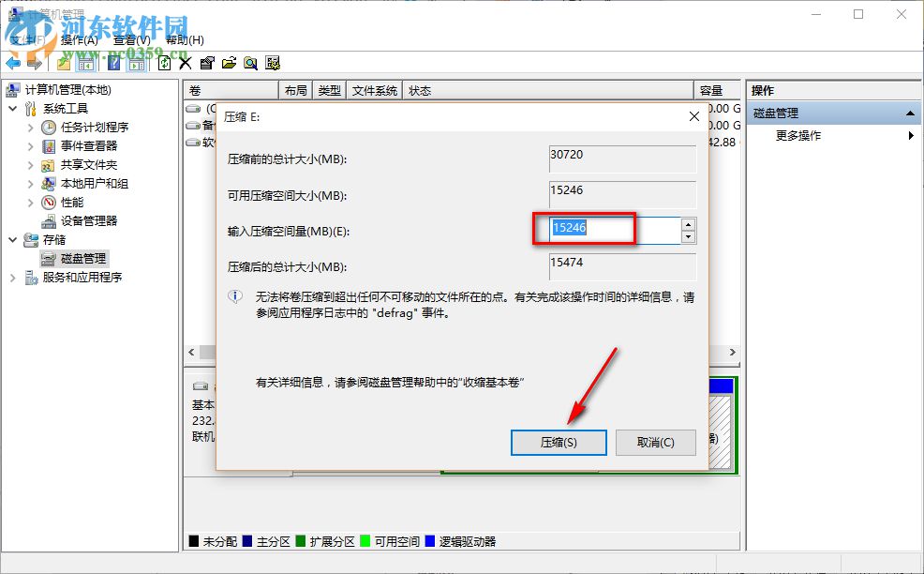Click the 取消(C) button
924x574 pixels.
click(656, 443)
